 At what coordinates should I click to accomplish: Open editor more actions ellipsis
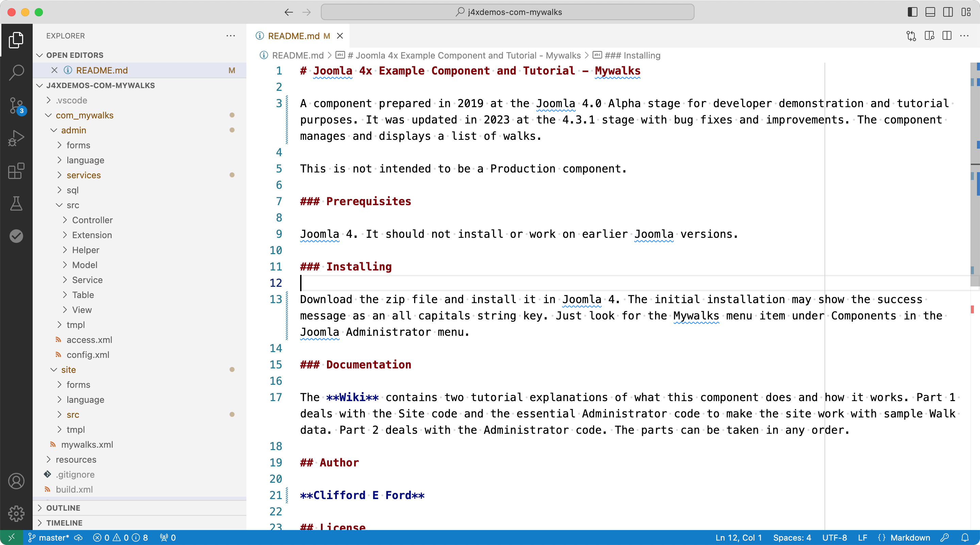pos(964,36)
